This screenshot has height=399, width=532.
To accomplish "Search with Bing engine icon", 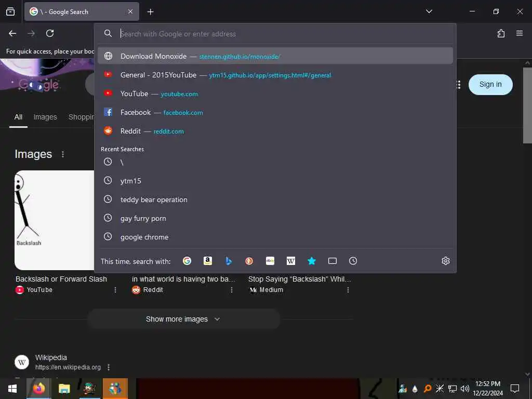I will tap(229, 261).
